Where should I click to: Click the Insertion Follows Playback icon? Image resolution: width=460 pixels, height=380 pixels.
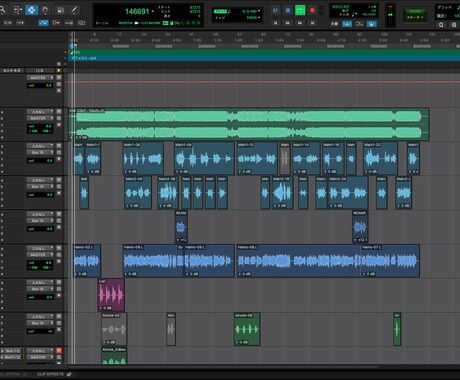point(81,23)
